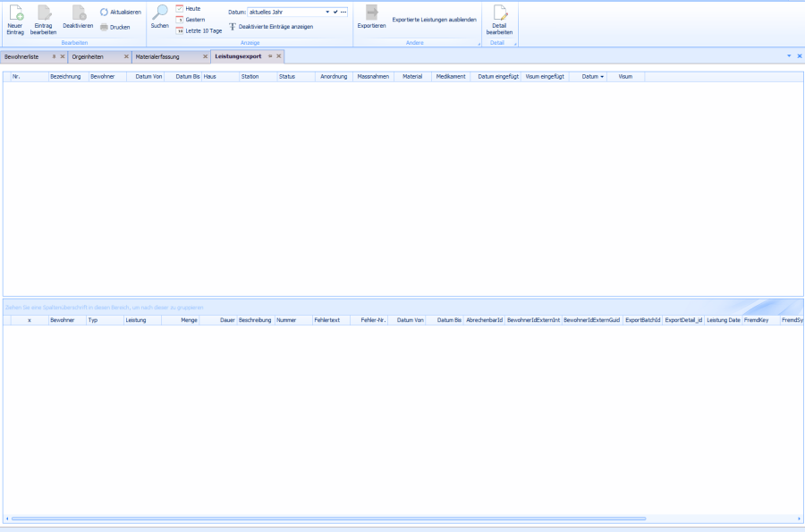Viewport: 805px width, 532px height.
Task: Click the Menge column header
Action: click(x=180, y=320)
